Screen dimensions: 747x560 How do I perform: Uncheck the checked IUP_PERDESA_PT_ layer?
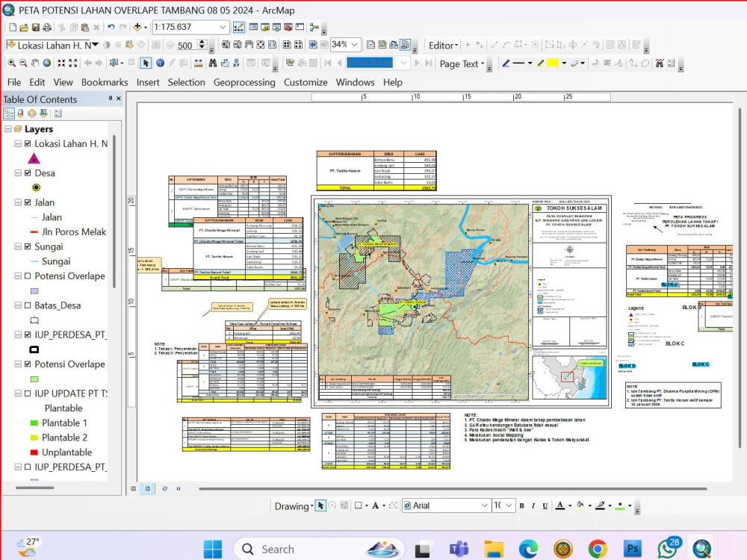tap(28, 335)
